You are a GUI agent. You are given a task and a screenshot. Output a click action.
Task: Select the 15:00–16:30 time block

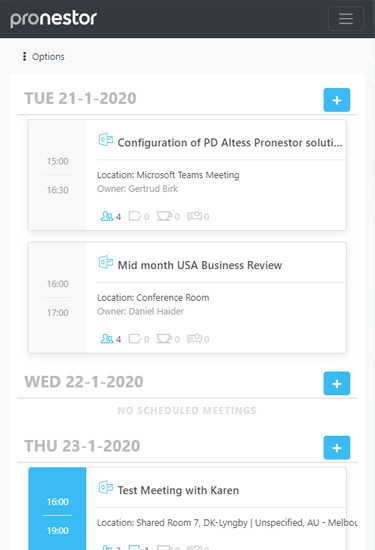(x=58, y=175)
